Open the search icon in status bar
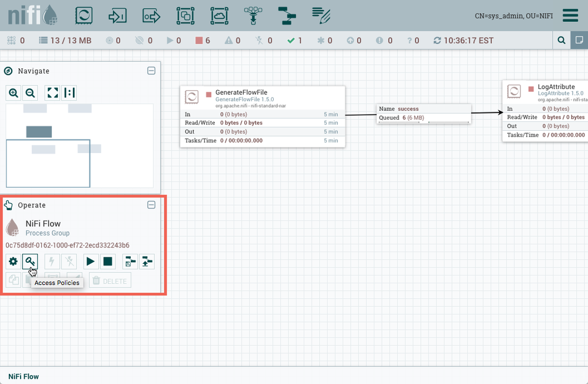 pyautogui.click(x=562, y=40)
